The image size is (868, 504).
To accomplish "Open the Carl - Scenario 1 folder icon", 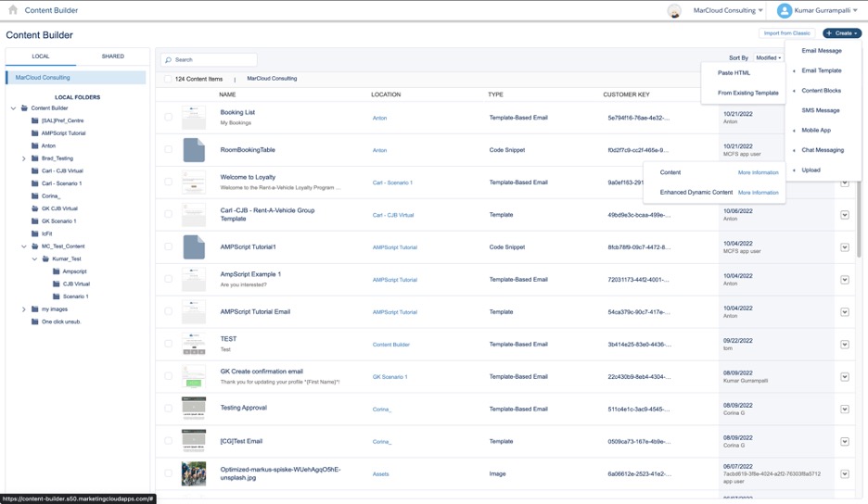I will pyautogui.click(x=35, y=183).
